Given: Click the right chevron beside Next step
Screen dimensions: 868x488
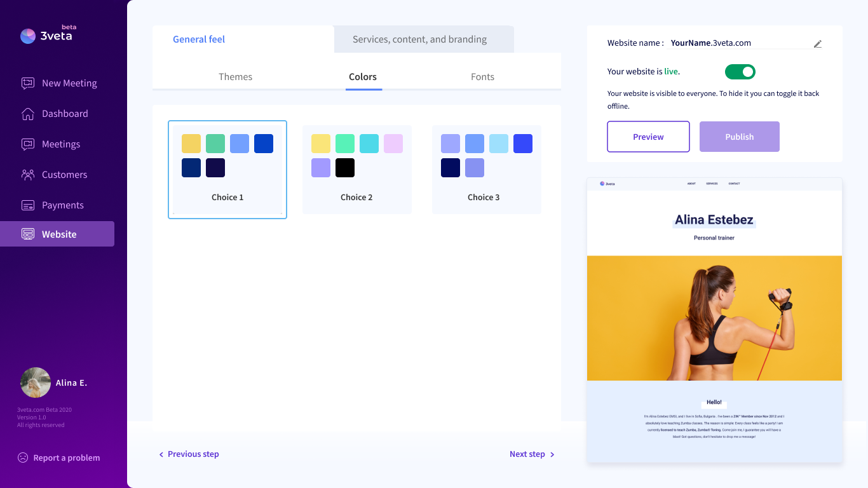Looking at the screenshot, I should click(552, 454).
